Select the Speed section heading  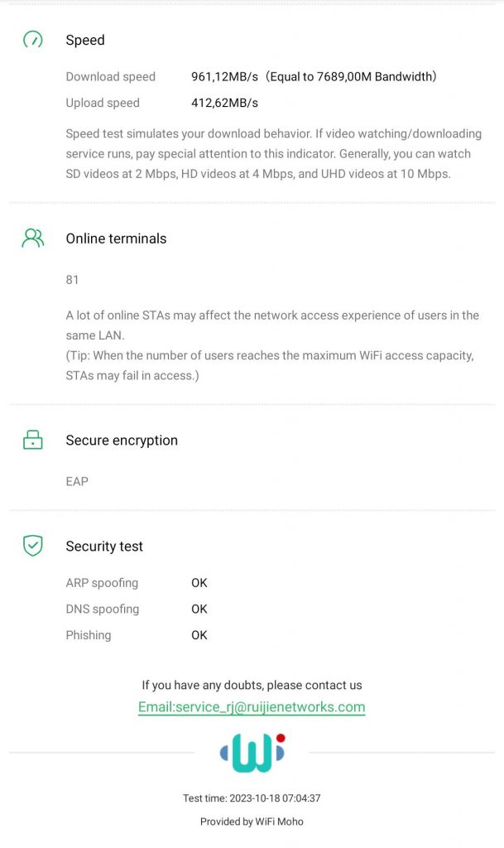coord(85,40)
